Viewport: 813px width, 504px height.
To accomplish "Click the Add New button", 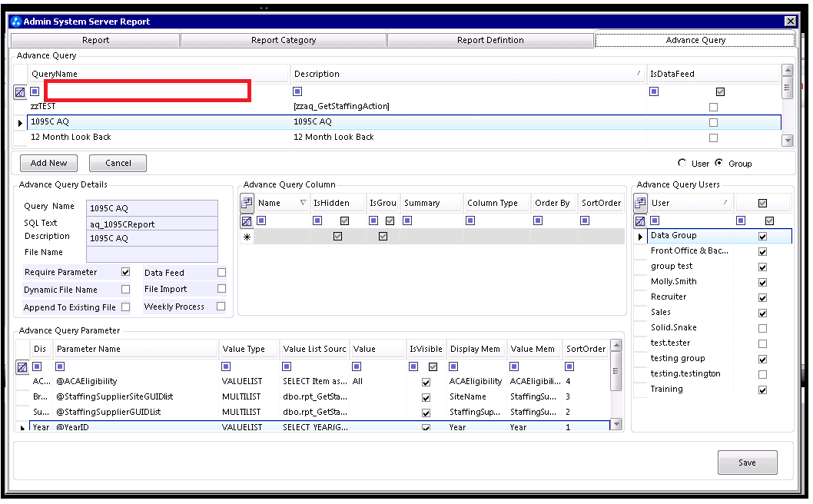I will coord(48,163).
